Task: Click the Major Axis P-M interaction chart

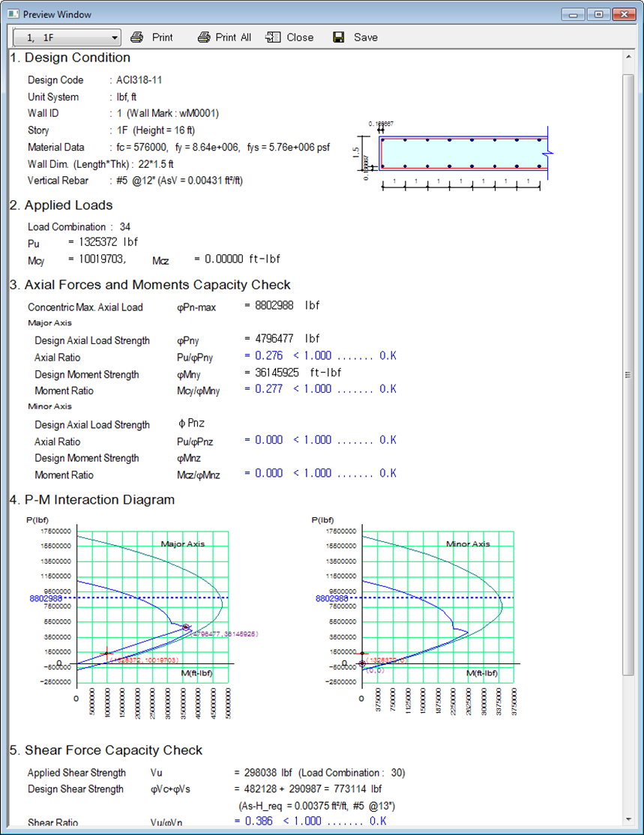Action: (141, 618)
